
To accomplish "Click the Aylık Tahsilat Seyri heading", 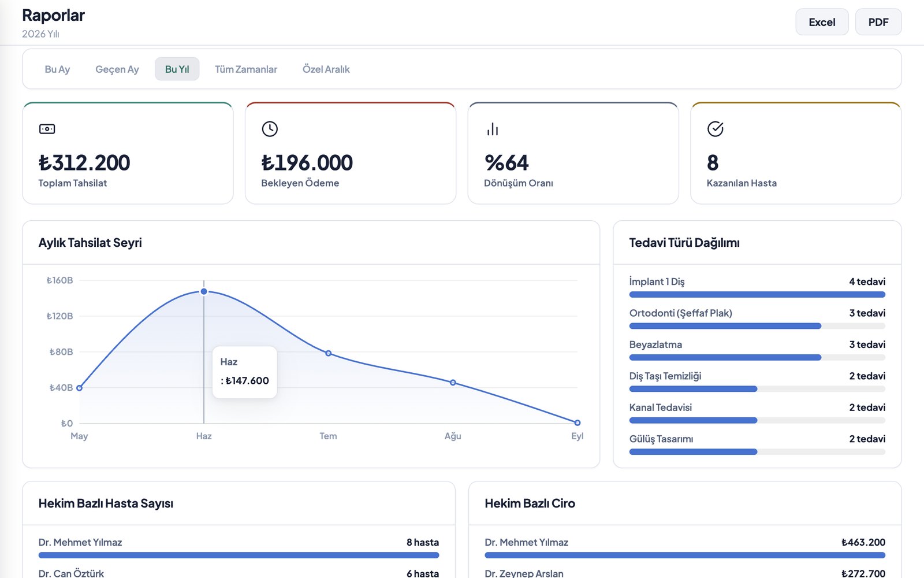I will [x=90, y=243].
